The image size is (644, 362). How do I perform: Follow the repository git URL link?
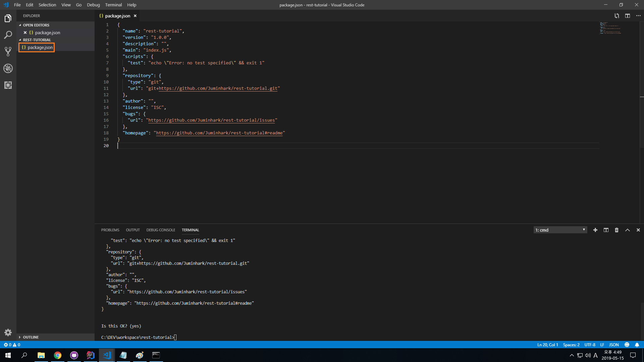[x=218, y=88]
